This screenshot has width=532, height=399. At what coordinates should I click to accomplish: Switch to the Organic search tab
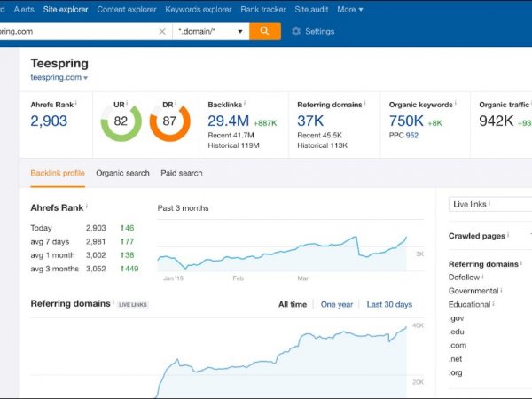[x=122, y=173]
